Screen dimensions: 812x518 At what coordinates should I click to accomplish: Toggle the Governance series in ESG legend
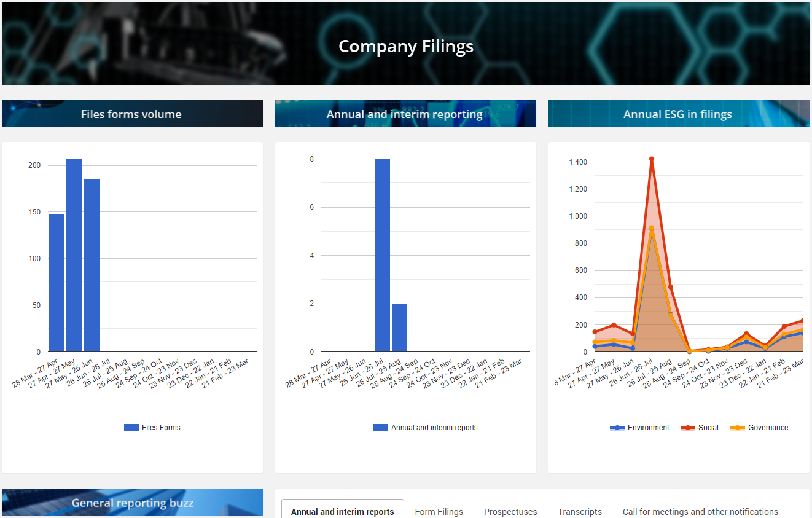click(x=759, y=428)
